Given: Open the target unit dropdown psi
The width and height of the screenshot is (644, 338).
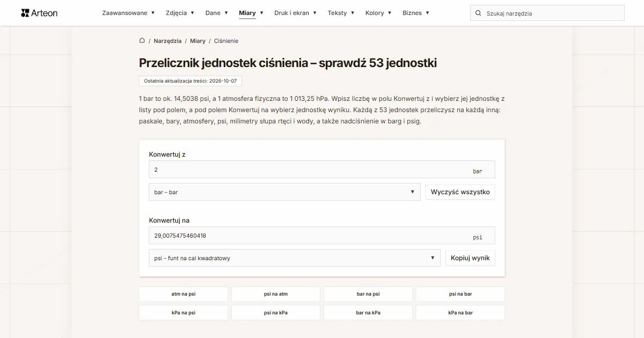Looking at the screenshot, I should (294, 258).
